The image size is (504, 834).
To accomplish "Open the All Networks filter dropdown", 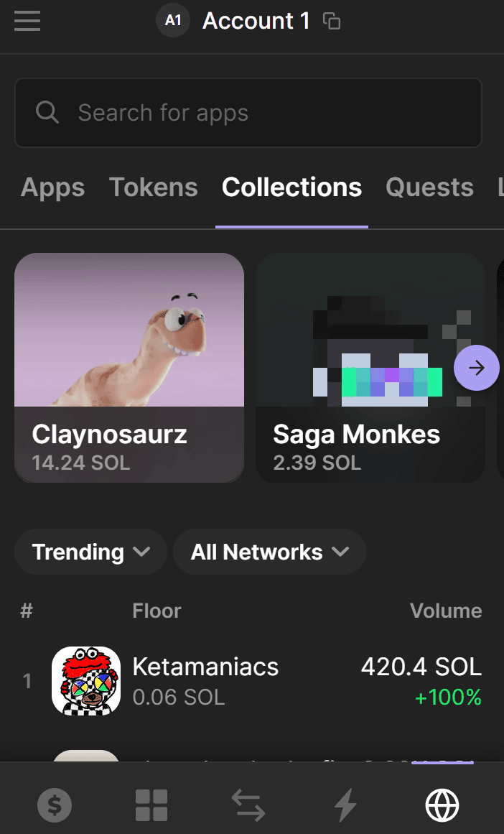I will coord(269,552).
